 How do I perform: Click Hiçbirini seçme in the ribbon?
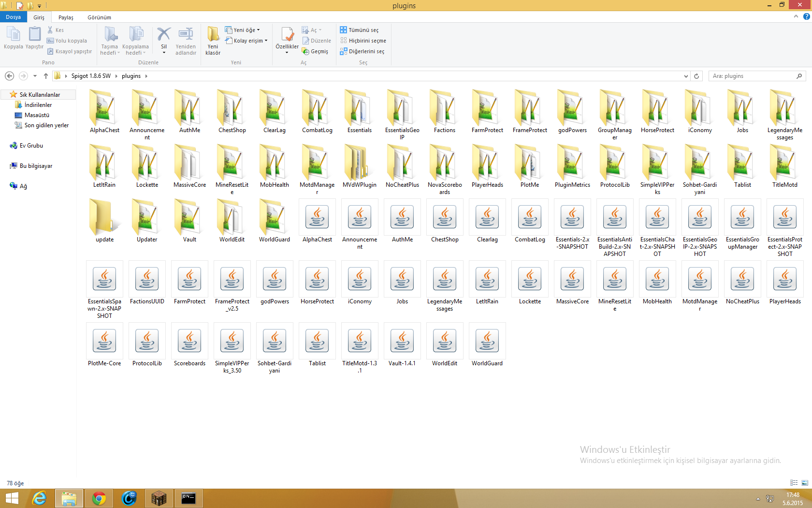tap(363, 41)
